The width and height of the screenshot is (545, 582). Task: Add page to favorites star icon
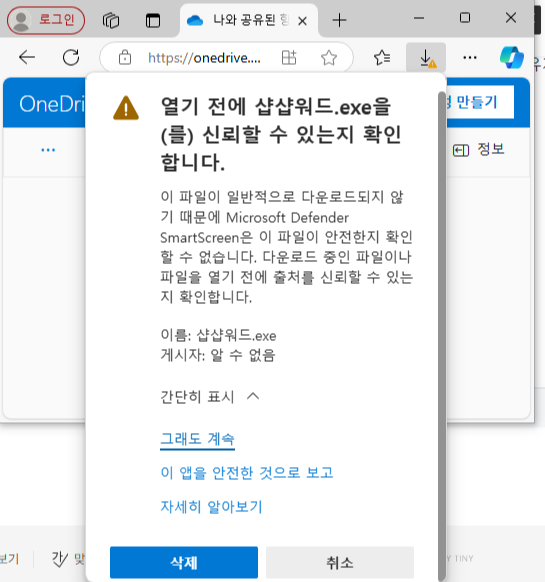tap(329, 58)
